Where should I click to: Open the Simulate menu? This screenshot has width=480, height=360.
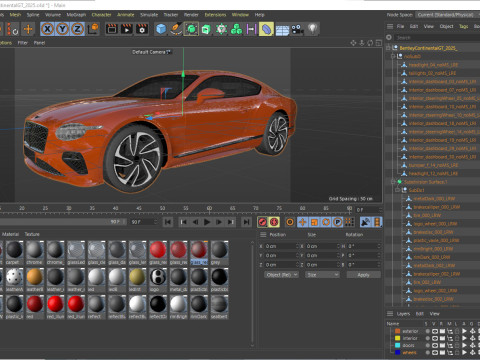(x=149, y=15)
